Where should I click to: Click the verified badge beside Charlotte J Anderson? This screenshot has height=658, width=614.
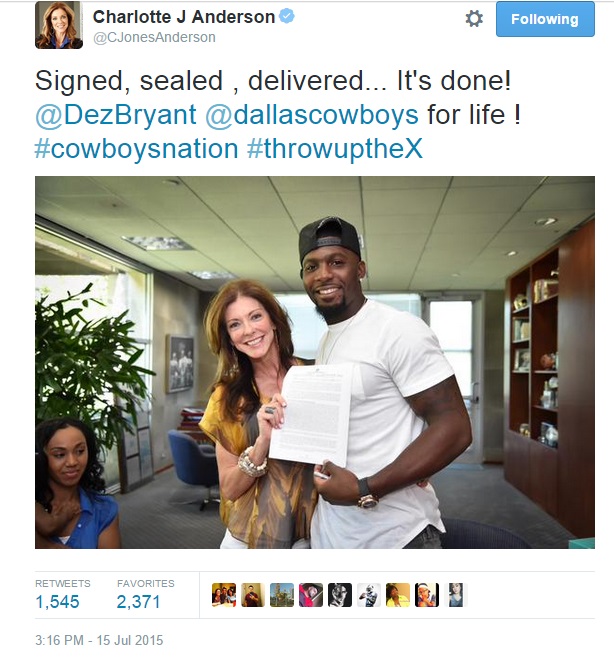(x=287, y=16)
